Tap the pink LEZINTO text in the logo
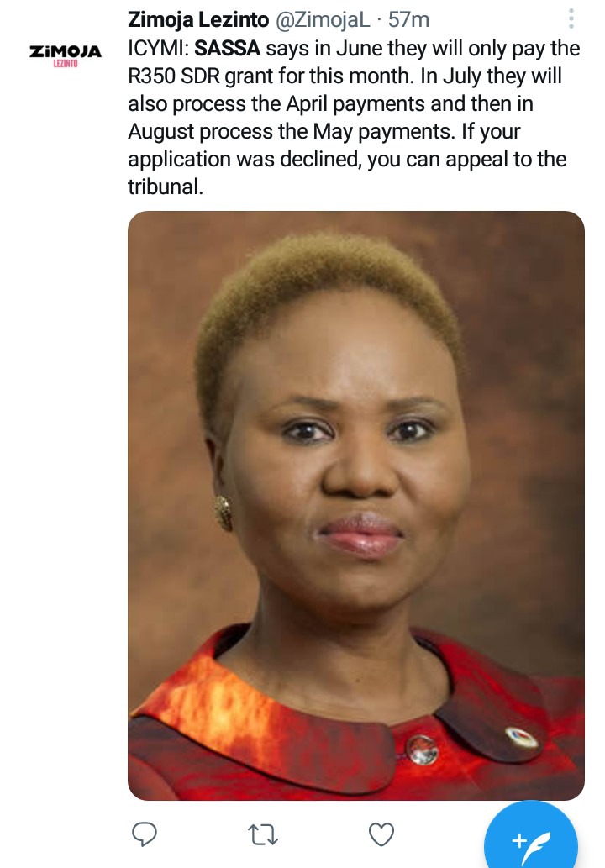This screenshot has height=868, width=605. 66,64
